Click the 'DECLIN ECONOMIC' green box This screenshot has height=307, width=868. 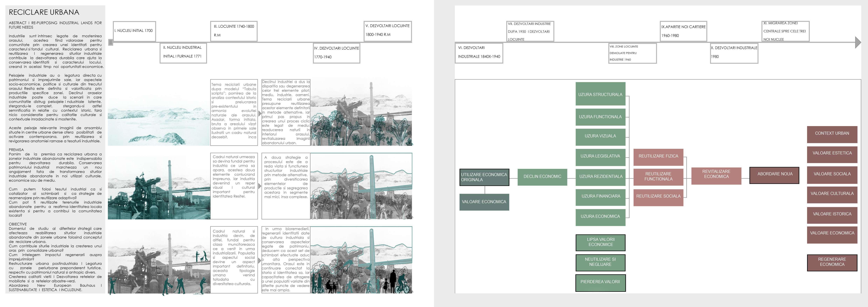point(542,177)
